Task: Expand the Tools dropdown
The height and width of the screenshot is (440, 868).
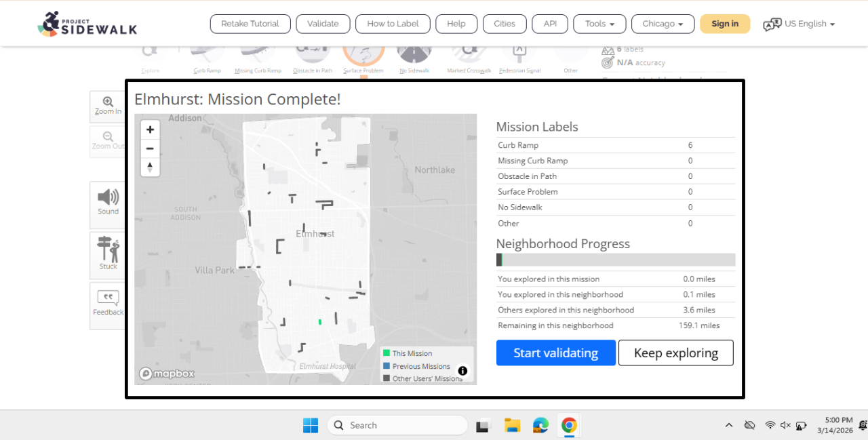Action: [x=599, y=24]
